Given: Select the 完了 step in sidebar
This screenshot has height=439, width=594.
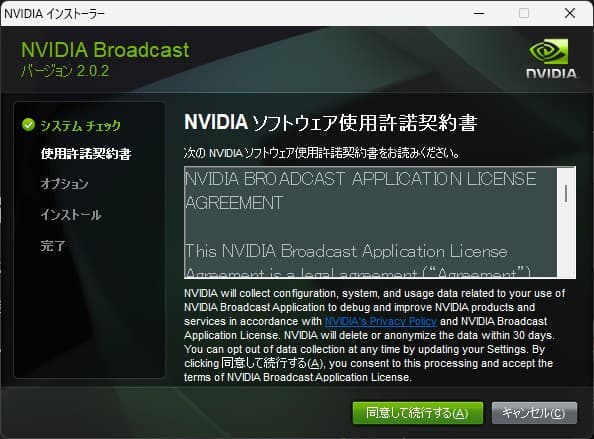Looking at the screenshot, I should tap(53, 245).
